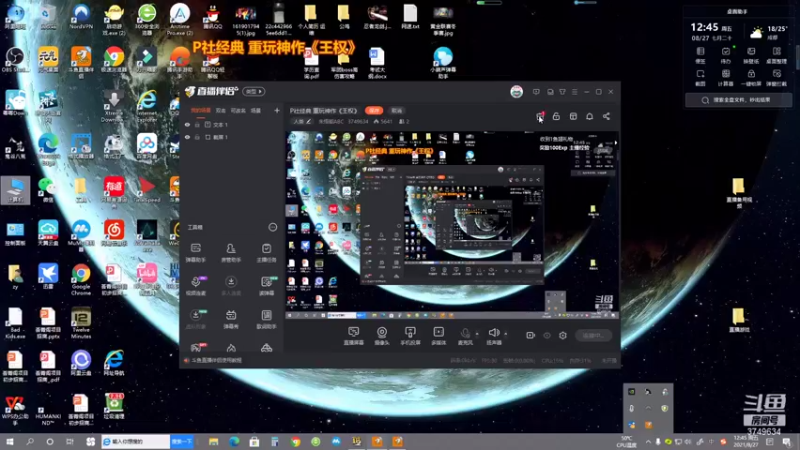This screenshot has width=800, height=450.
Task: Click the record video camera icon
Action: (x=530, y=335)
